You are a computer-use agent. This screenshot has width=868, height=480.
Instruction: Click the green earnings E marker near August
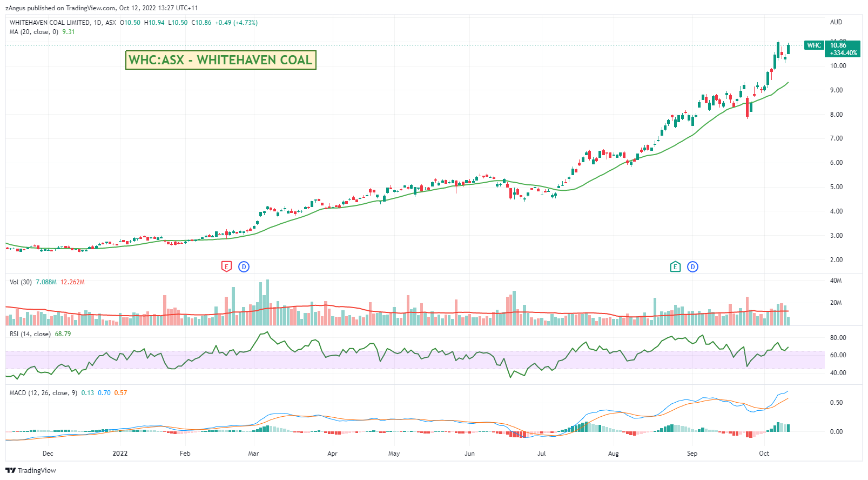pyautogui.click(x=675, y=266)
